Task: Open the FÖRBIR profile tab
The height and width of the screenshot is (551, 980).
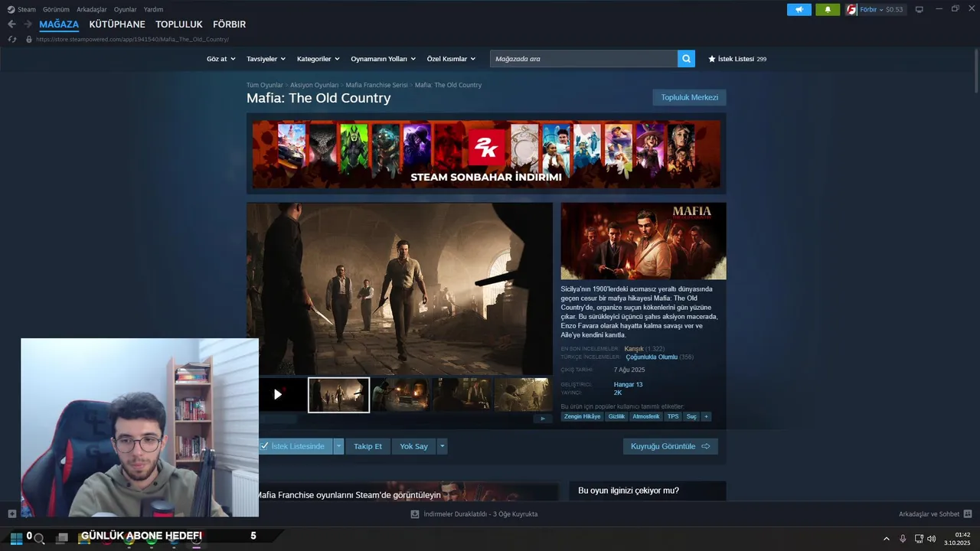Action: coord(230,24)
